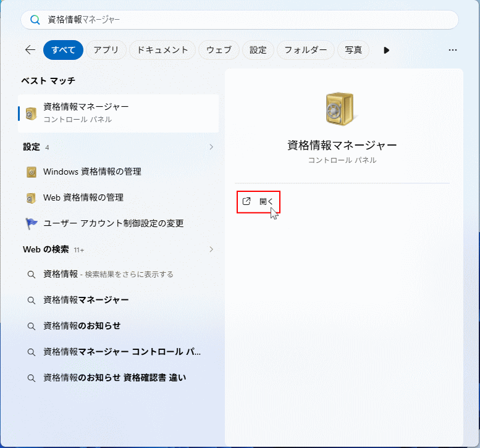Show more filters with the right arrow icon

point(386,50)
